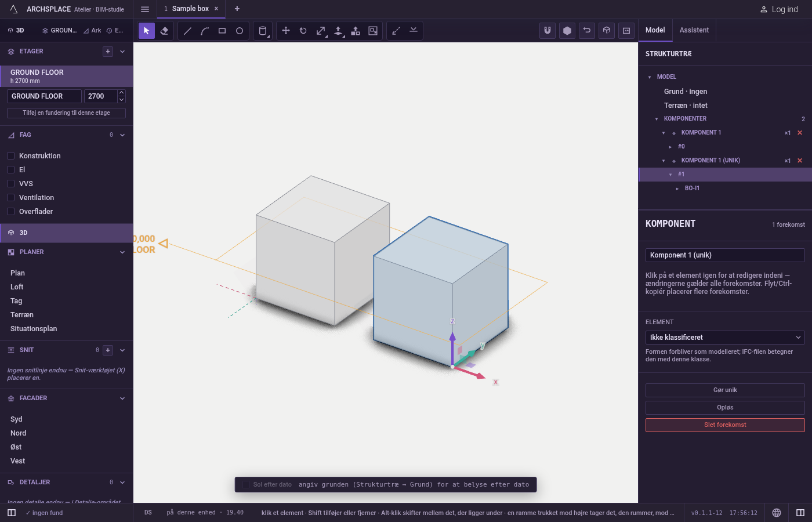
Task: Expand the BO-I1 tree item
Action: (677, 188)
